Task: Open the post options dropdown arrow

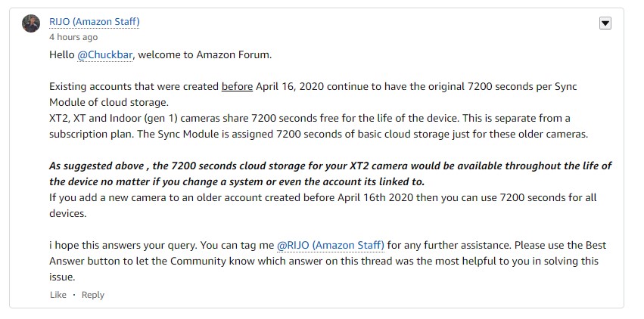Action: tap(605, 23)
